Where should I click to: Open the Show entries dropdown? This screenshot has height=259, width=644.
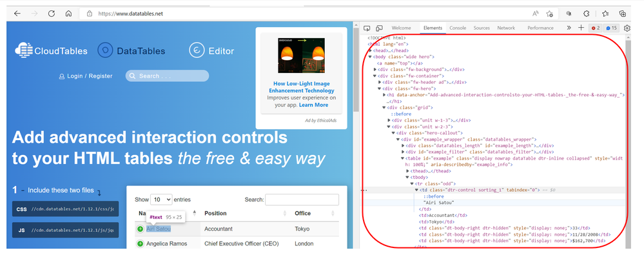161,200
